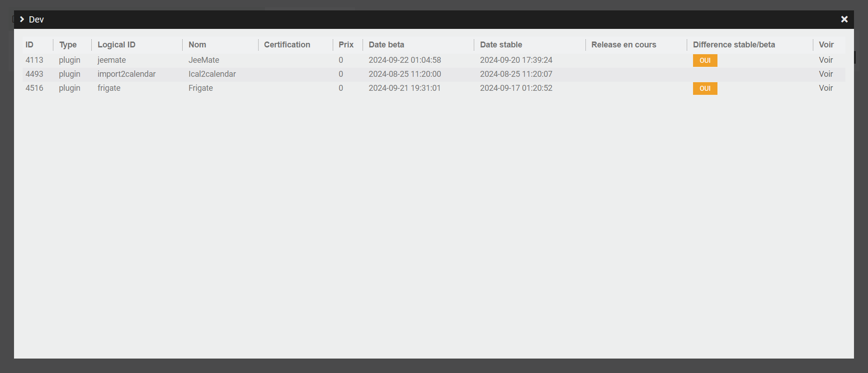Sort by Prix column header
The height and width of the screenshot is (373, 868).
346,45
